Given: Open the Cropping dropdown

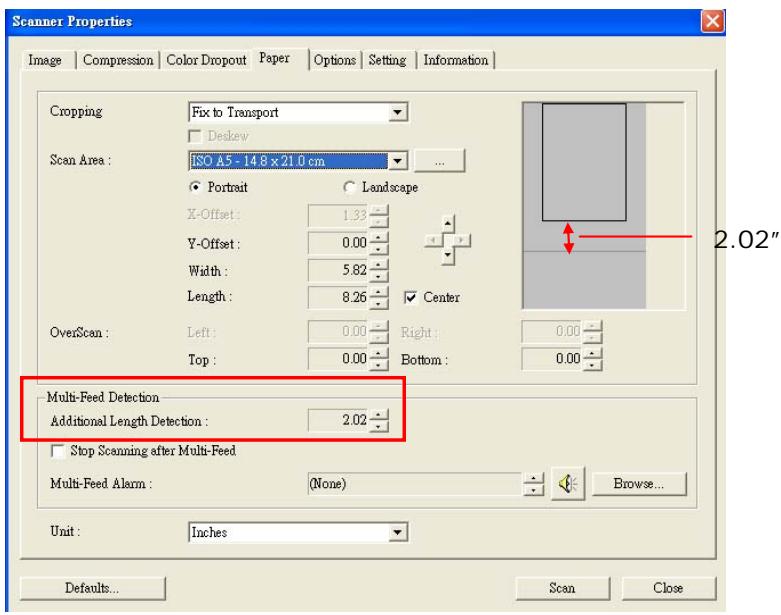Looking at the screenshot, I should tap(397, 112).
